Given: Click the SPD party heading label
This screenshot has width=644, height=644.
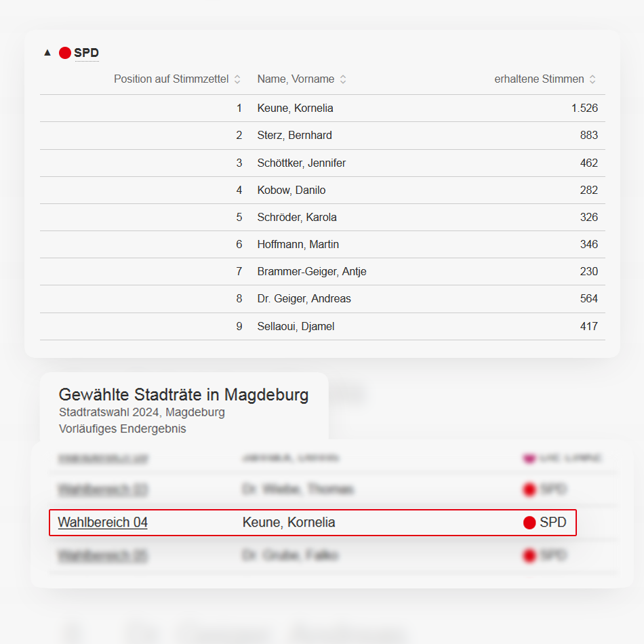Looking at the screenshot, I should point(87,53).
